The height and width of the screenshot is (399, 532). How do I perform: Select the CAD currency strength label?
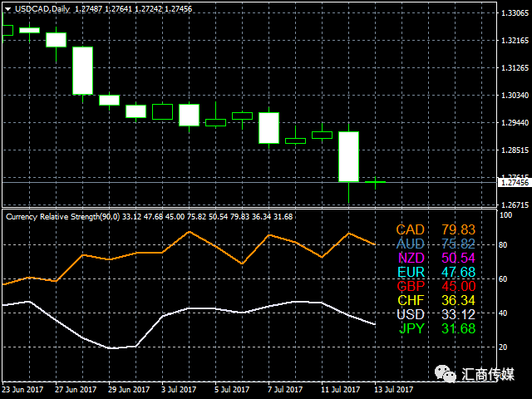coord(410,229)
